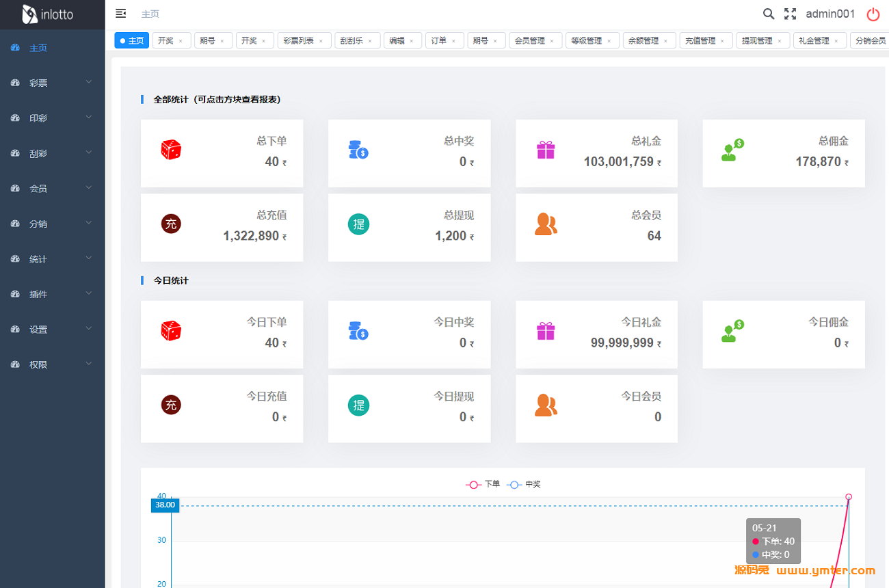The image size is (889, 588).
Task: Toggle the 中奖 series in chart legend
Action: pyautogui.click(x=524, y=484)
